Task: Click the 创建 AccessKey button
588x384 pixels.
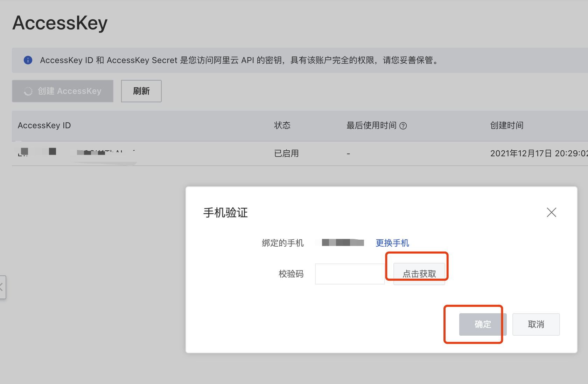Action: (x=63, y=91)
